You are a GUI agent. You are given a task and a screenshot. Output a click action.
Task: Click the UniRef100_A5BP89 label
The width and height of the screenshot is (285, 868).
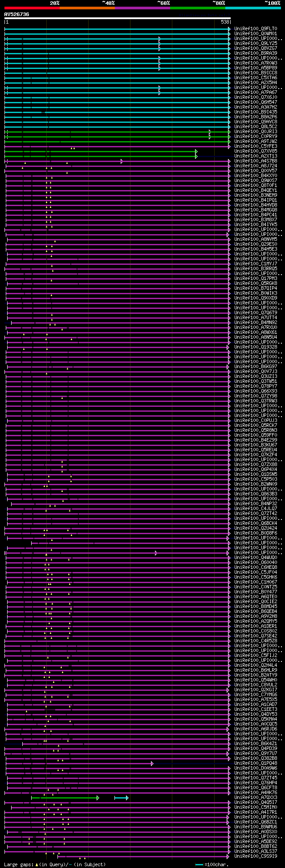click(x=256, y=68)
